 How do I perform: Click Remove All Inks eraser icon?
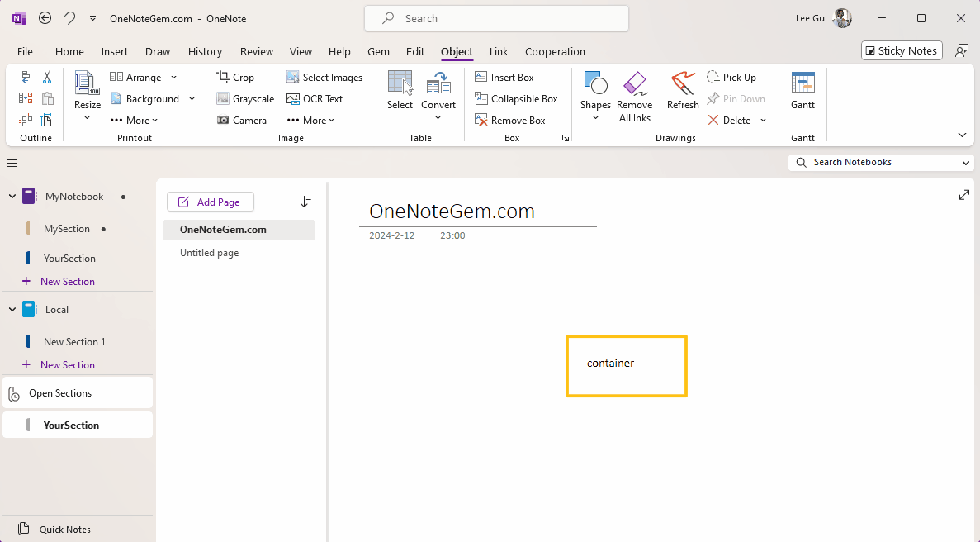[634, 83]
